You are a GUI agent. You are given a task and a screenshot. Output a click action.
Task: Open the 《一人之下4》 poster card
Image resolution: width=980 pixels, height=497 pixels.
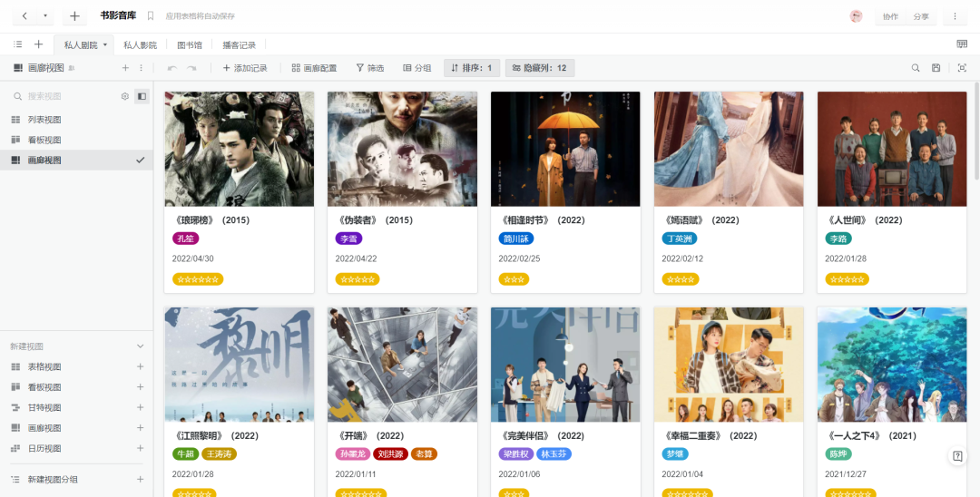coord(892,365)
